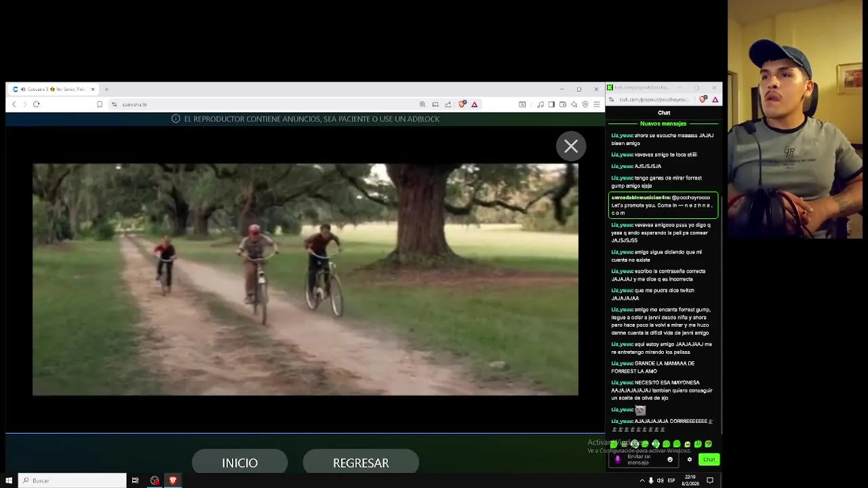Open Brave Shields in the Kick chat window

(x=704, y=100)
